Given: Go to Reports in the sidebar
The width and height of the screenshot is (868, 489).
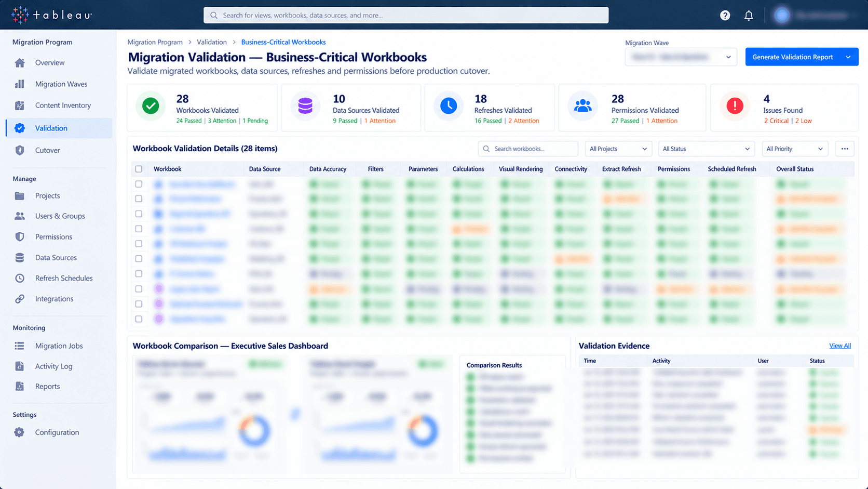Looking at the screenshot, I should (47, 387).
